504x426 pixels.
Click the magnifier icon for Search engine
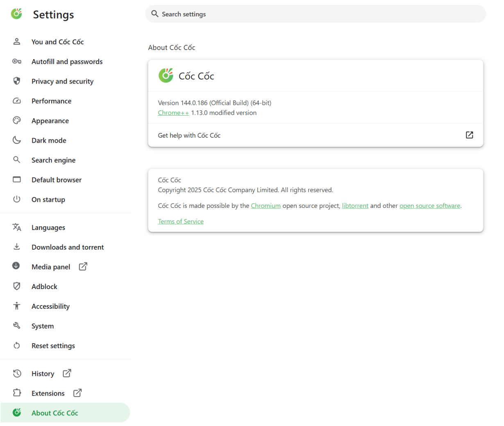17,160
